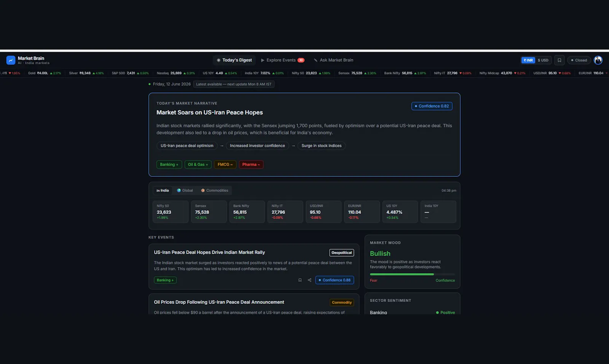The image size is (609, 364).
Task: Open Oil Prices Drop event title
Action: [x=219, y=302]
